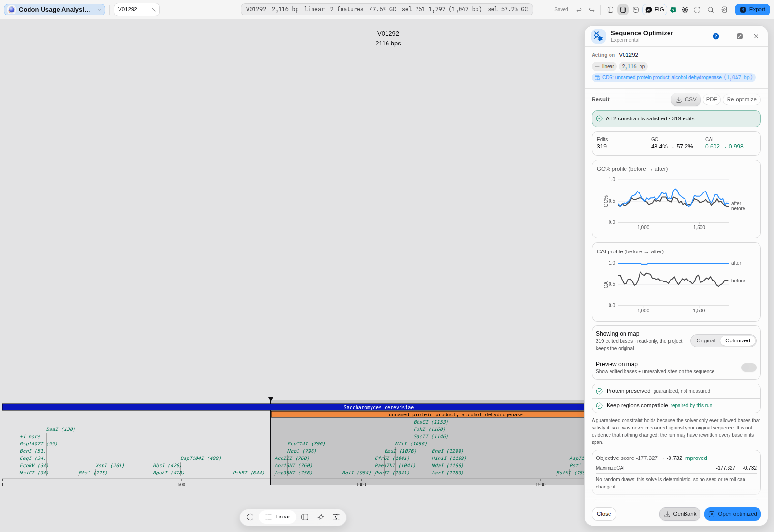Switch to circular map view icon
This screenshot has width=774, height=532.
coord(250,517)
